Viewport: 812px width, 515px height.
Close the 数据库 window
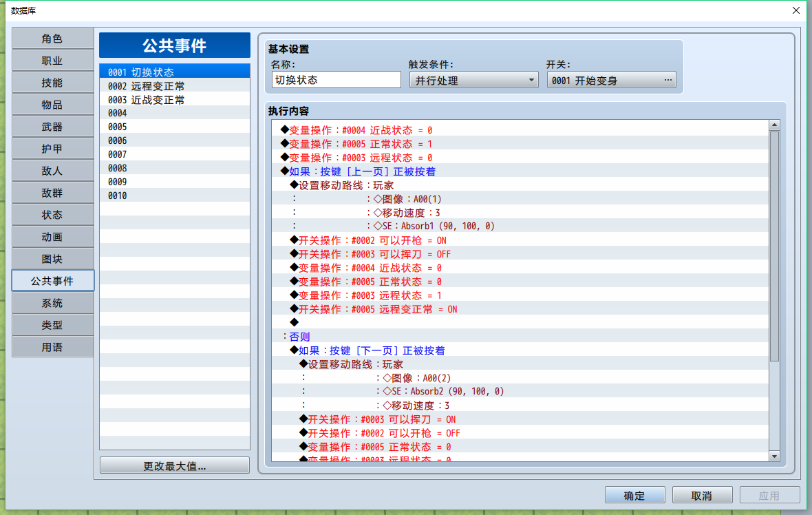(x=796, y=10)
